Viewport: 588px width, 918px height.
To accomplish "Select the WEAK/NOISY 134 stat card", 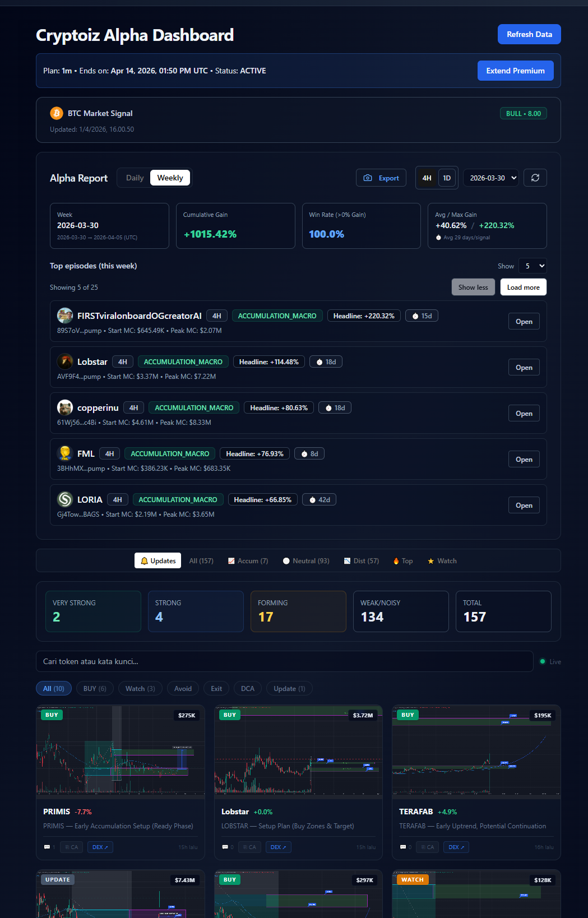I will pyautogui.click(x=401, y=611).
